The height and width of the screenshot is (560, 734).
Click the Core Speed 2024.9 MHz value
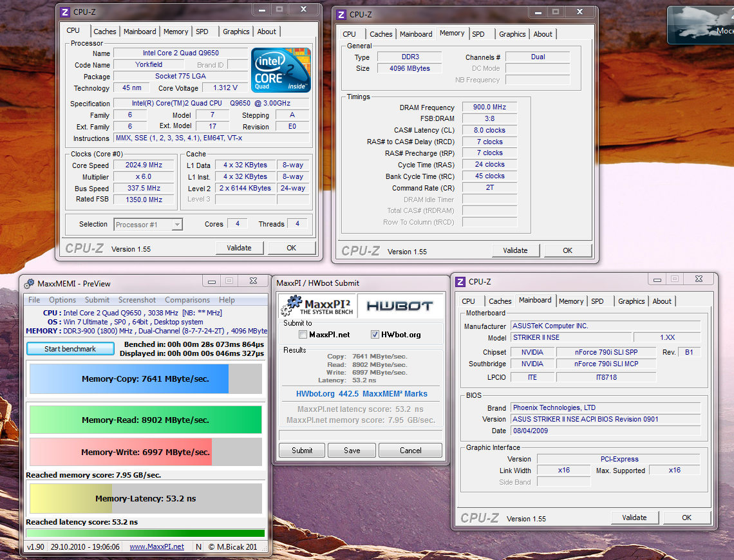[144, 165]
